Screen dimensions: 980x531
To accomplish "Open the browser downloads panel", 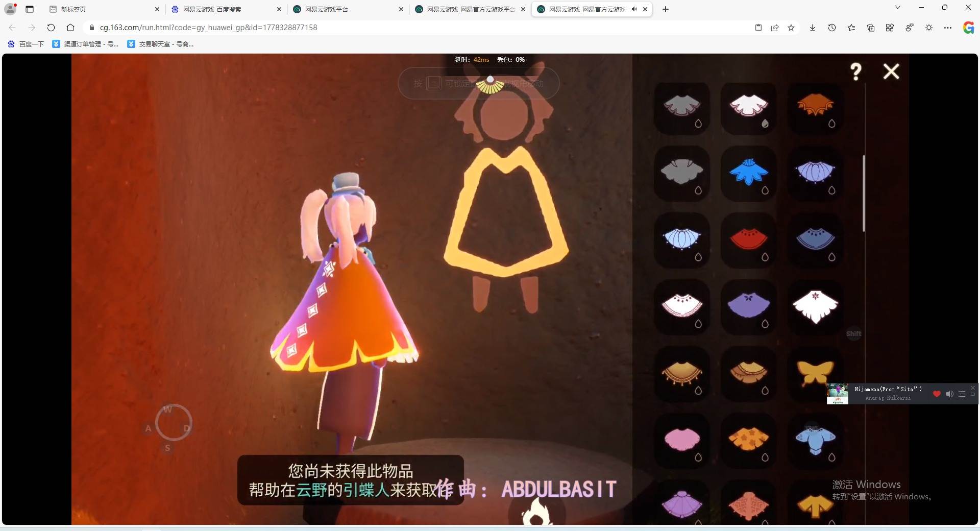I will pyautogui.click(x=813, y=28).
